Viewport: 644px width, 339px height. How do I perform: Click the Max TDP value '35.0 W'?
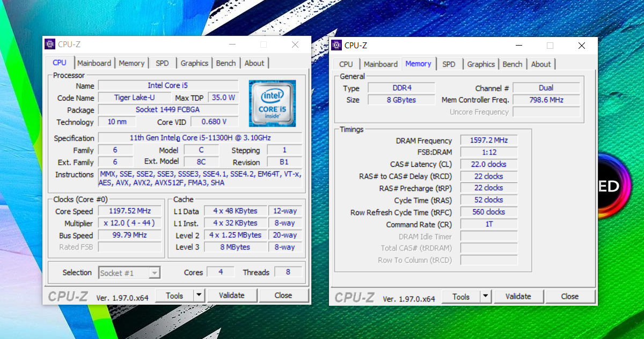point(223,98)
